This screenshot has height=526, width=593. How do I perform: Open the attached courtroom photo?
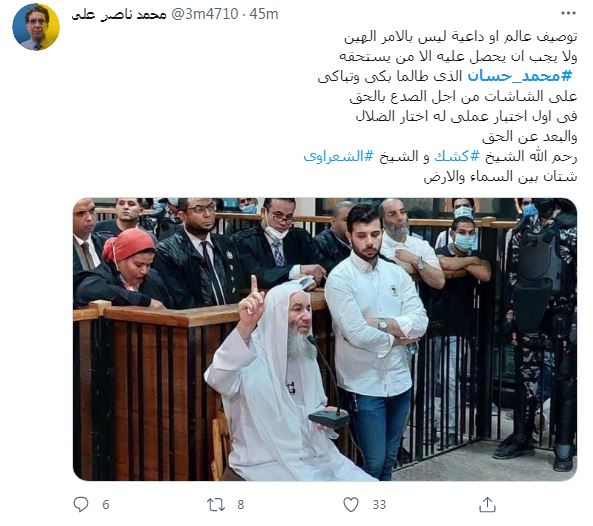(x=325, y=339)
